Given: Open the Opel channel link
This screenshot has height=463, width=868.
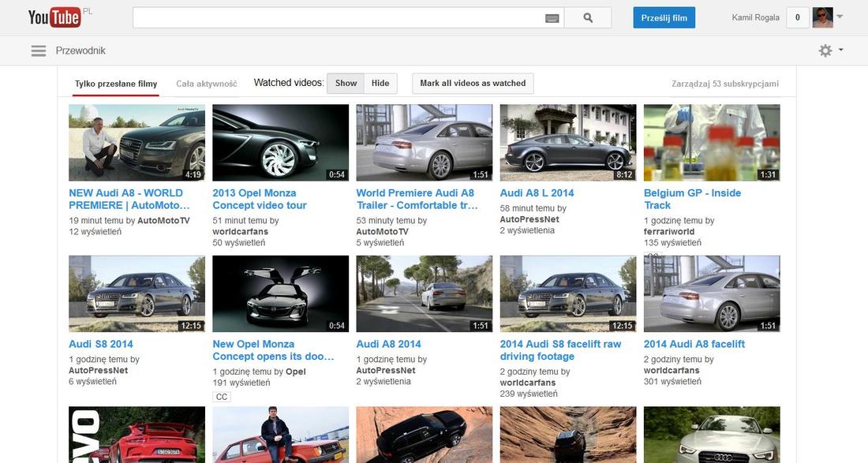Looking at the screenshot, I should (x=296, y=372).
